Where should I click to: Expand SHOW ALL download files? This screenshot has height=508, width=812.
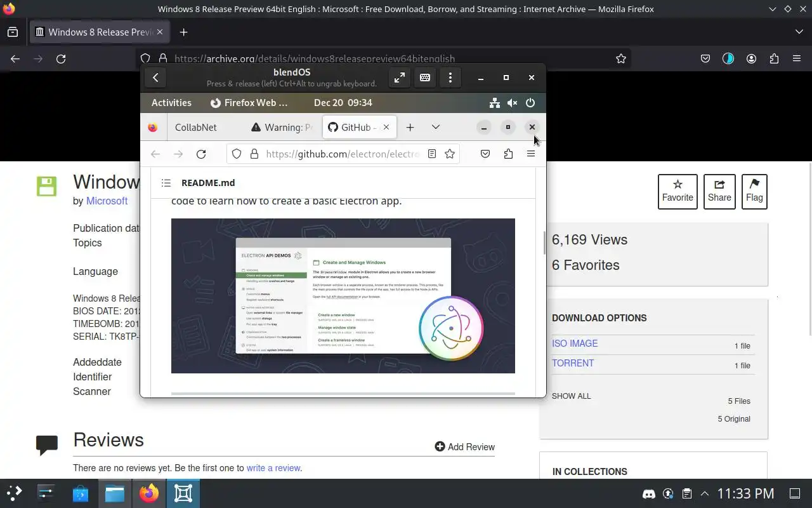tap(571, 396)
